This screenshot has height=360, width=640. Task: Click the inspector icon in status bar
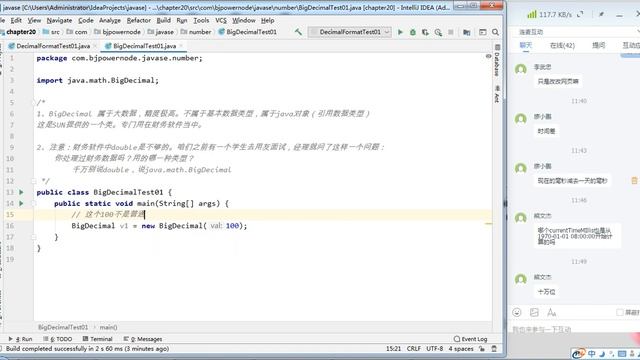pos(494,349)
